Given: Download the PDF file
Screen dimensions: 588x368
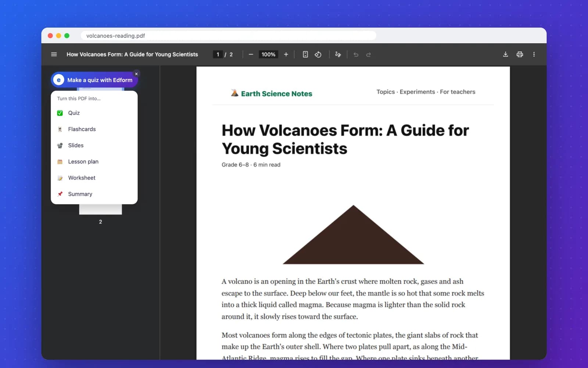Looking at the screenshot, I should coord(505,54).
